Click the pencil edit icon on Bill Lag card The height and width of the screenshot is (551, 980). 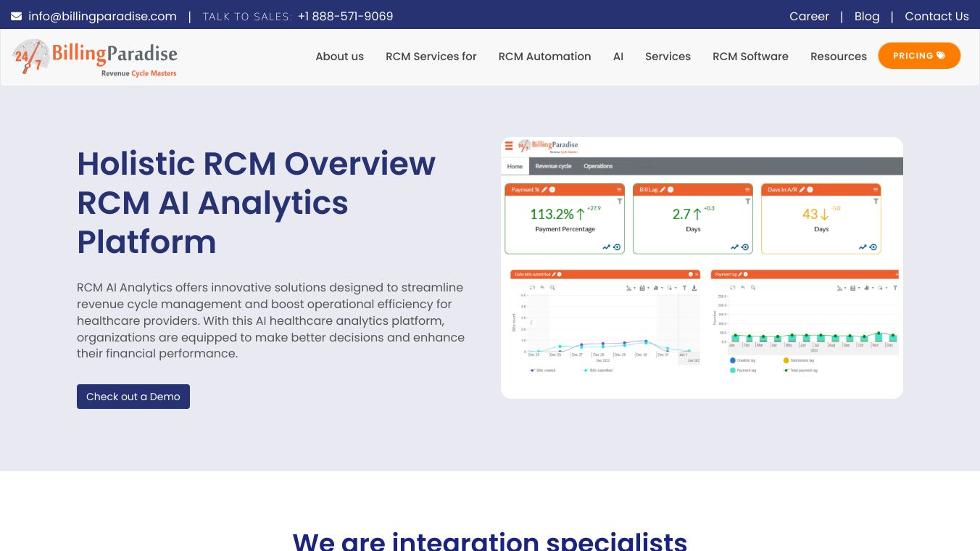[x=663, y=190]
